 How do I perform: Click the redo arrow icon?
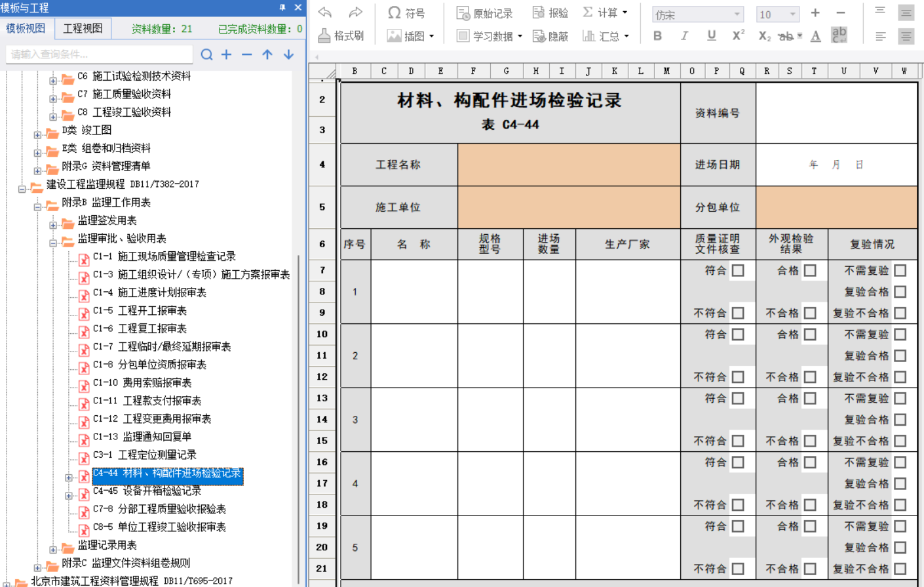(355, 12)
